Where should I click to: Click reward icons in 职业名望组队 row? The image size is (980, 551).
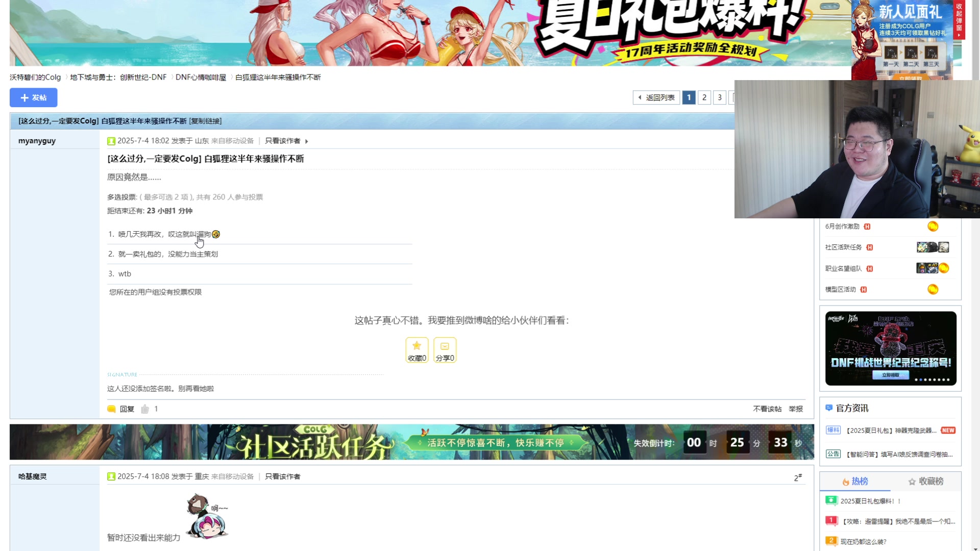[933, 268]
